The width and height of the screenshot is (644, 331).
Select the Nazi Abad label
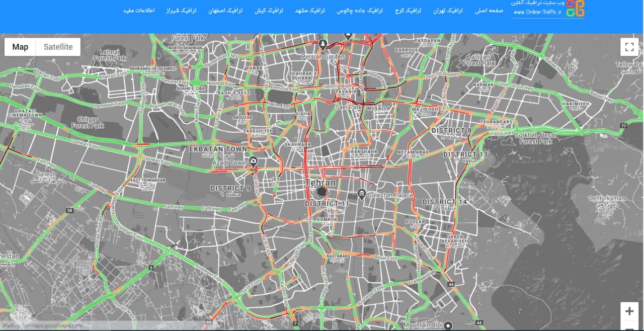pyautogui.click(x=337, y=256)
